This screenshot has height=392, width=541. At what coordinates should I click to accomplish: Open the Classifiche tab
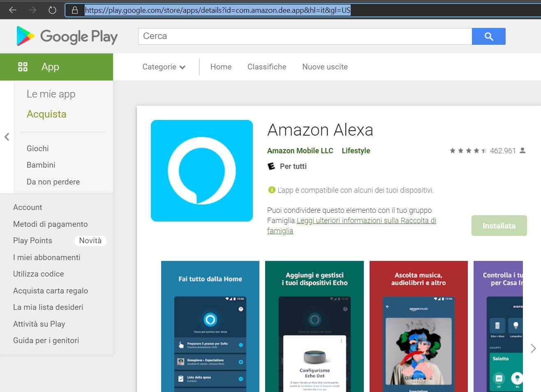(266, 67)
